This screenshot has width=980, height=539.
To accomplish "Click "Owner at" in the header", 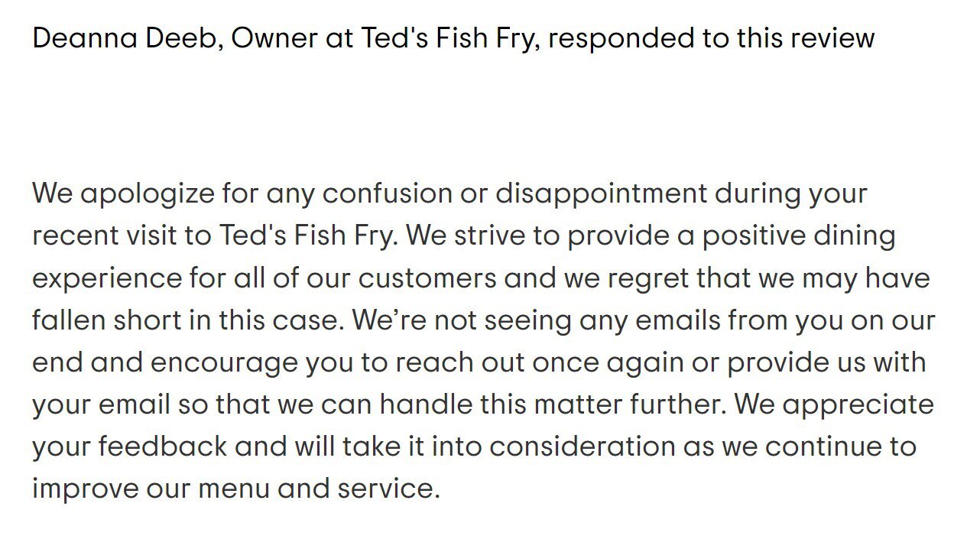I will click(292, 37).
